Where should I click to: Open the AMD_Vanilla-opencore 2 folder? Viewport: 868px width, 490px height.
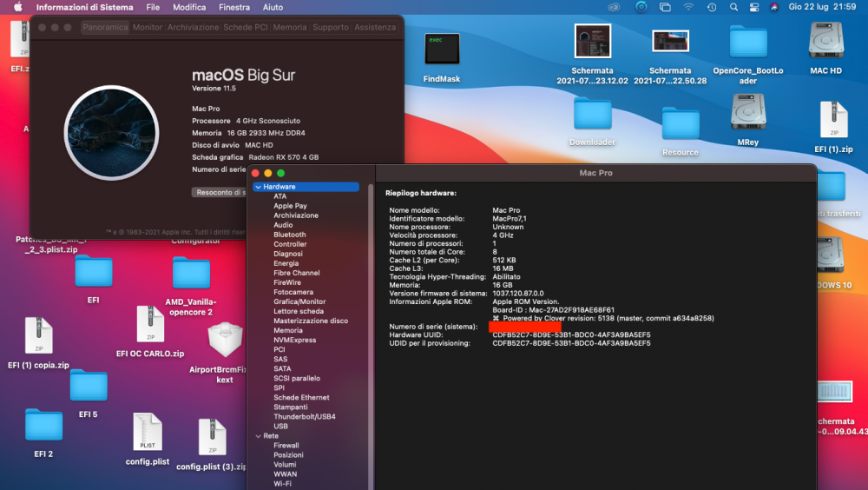(191, 273)
